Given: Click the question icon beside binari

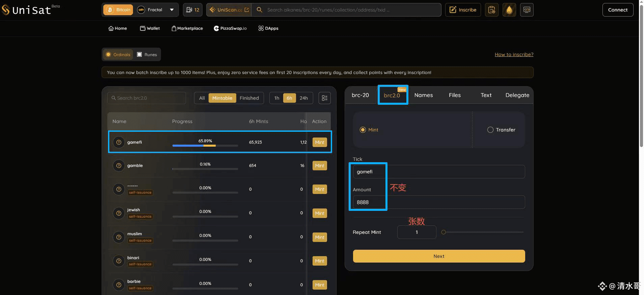Looking at the screenshot, I should (x=119, y=261).
